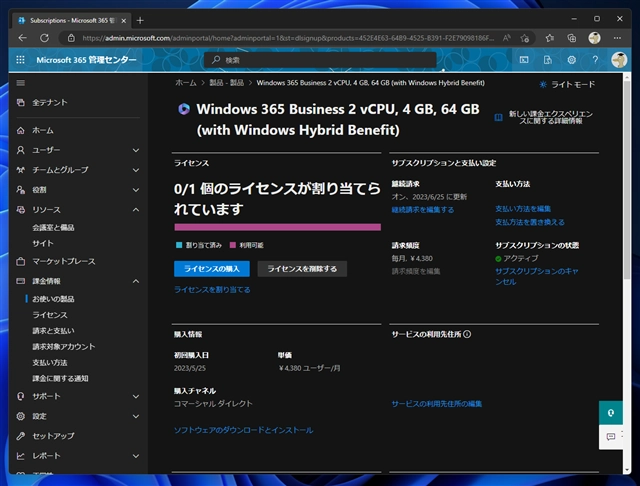Select お使いの製品 in sidebar
Viewport: 640px width, 486px height.
click(53, 299)
